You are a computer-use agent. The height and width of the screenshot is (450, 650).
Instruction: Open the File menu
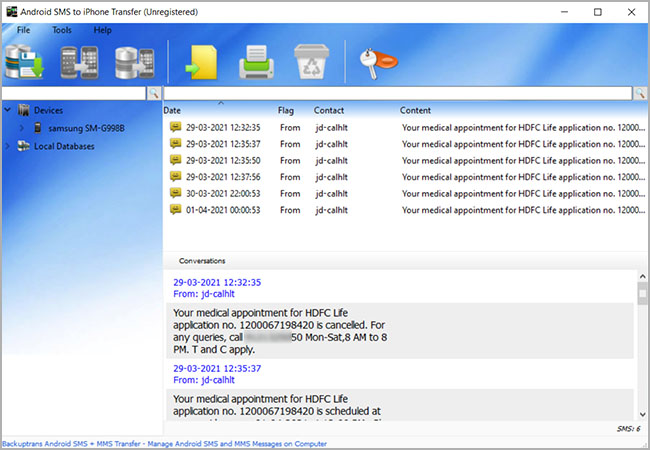click(x=23, y=30)
